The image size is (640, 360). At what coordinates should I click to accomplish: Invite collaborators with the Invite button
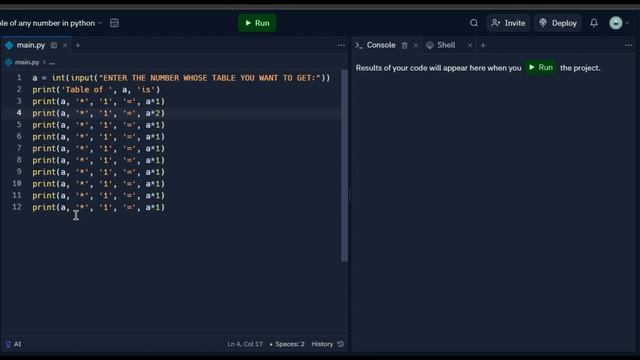(x=508, y=23)
